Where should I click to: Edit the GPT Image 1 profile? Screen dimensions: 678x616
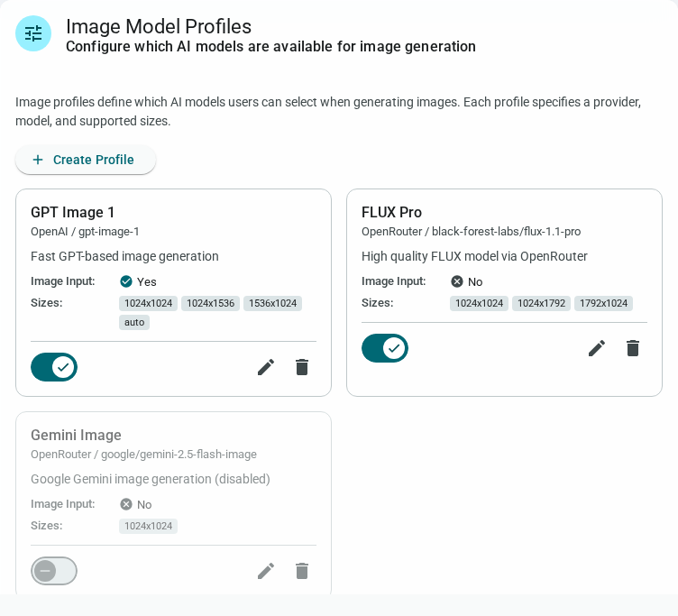pyautogui.click(x=266, y=367)
